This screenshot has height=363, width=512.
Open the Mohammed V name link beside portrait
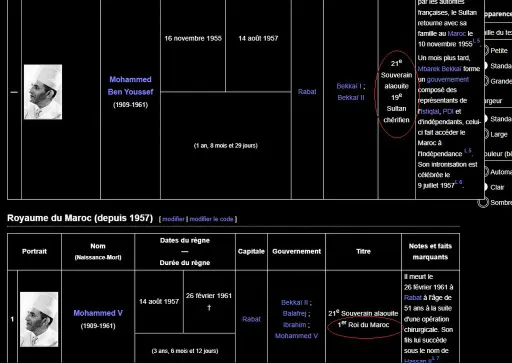pos(98,313)
